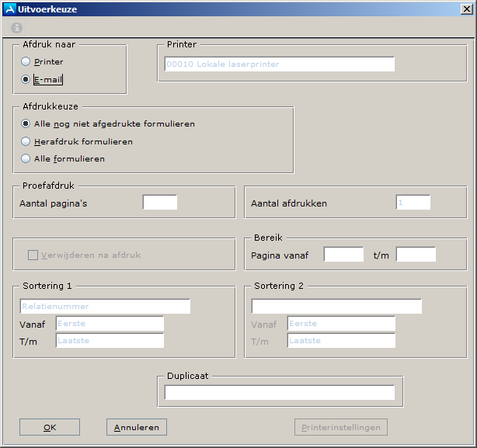Toggle the Verwijderen na afdruk checkbox
The image size is (477, 448).
click(x=33, y=255)
